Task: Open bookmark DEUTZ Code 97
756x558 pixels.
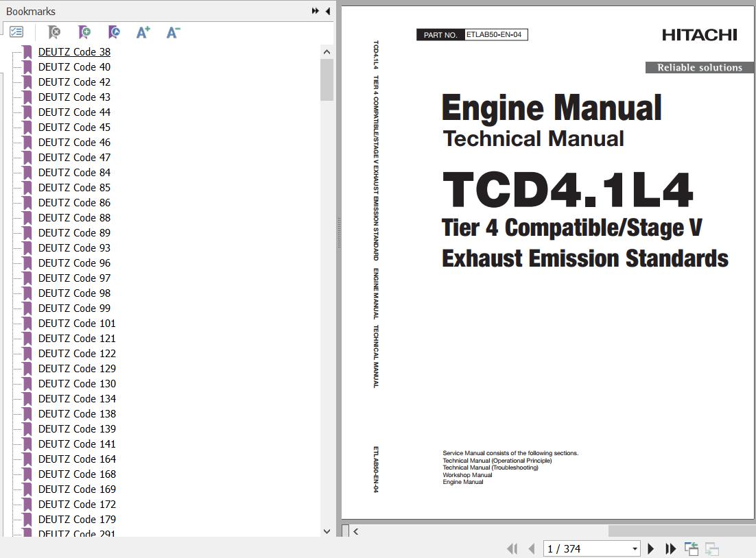Action: [x=74, y=278]
